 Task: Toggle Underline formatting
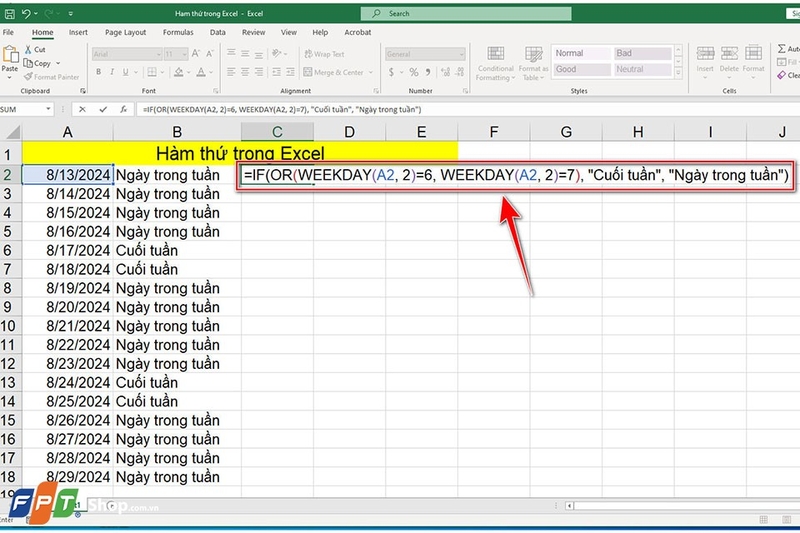tap(126, 72)
